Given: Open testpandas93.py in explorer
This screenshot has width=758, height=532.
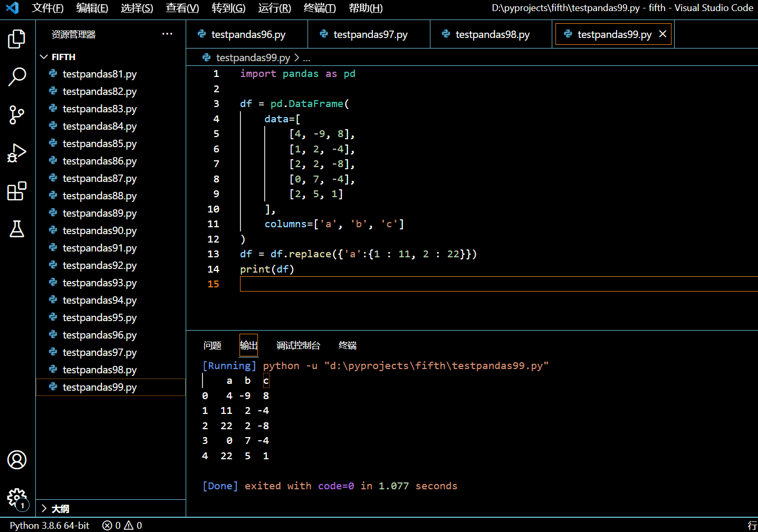Looking at the screenshot, I should [111, 283].
